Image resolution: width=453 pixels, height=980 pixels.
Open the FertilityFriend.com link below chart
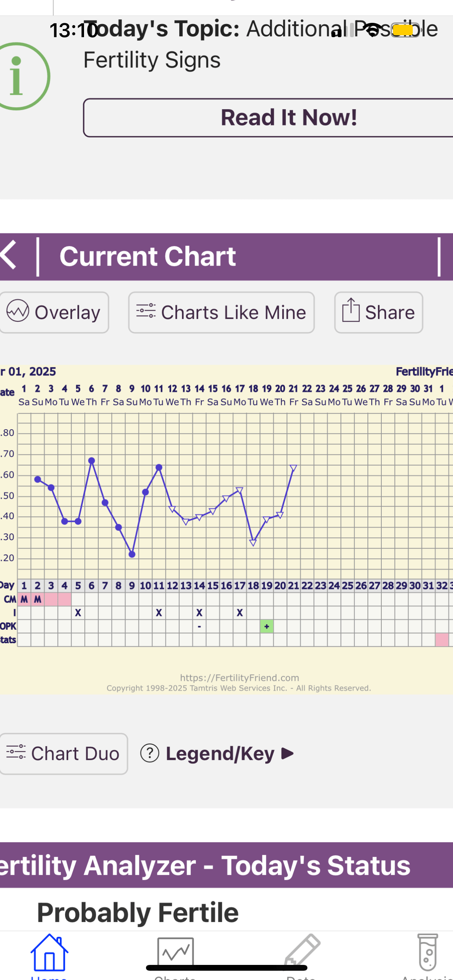click(239, 678)
